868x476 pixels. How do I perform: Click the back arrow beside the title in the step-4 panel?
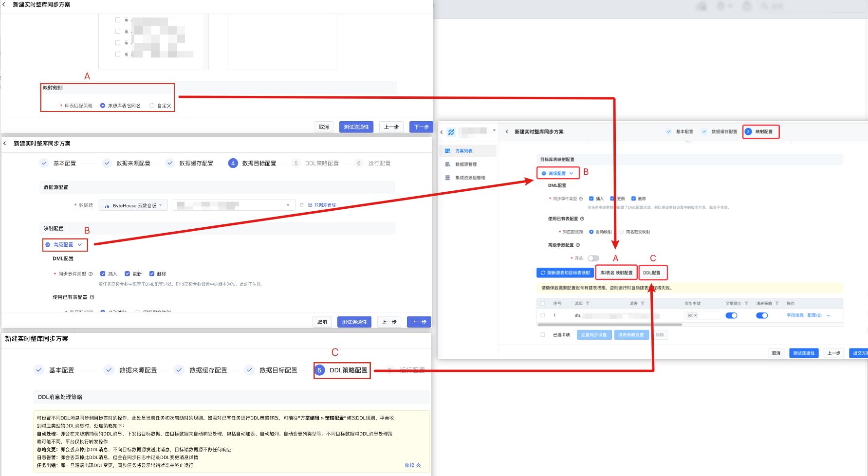click(x=5, y=144)
